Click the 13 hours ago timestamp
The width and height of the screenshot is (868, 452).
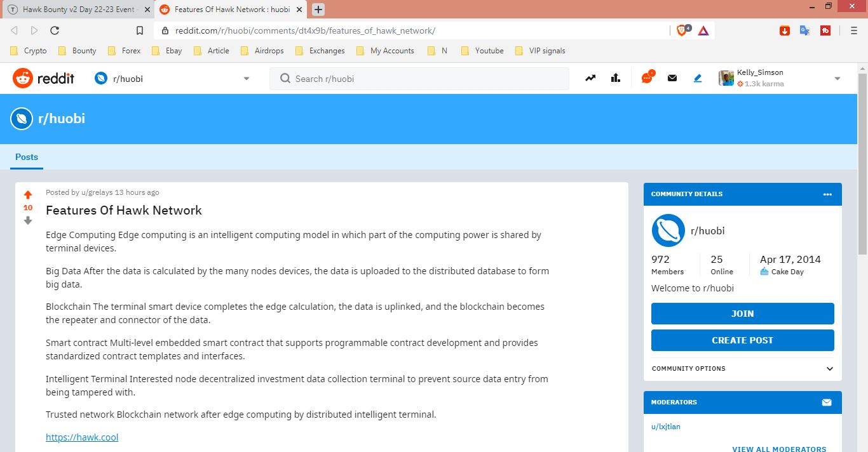(x=137, y=192)
